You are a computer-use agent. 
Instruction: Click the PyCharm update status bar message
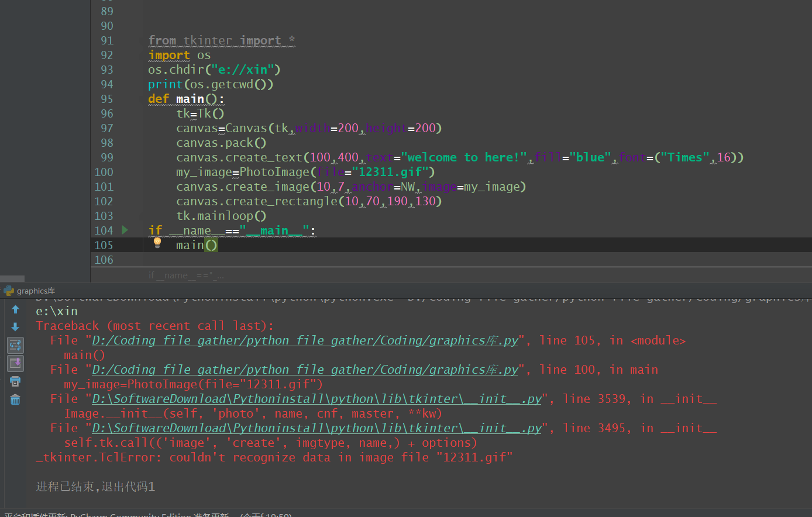146,515
